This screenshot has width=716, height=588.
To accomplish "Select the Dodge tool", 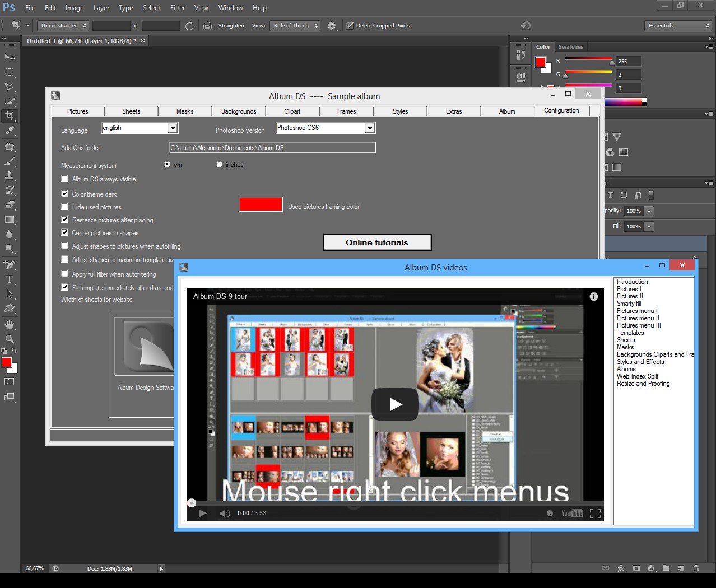I will click(10, 249).
